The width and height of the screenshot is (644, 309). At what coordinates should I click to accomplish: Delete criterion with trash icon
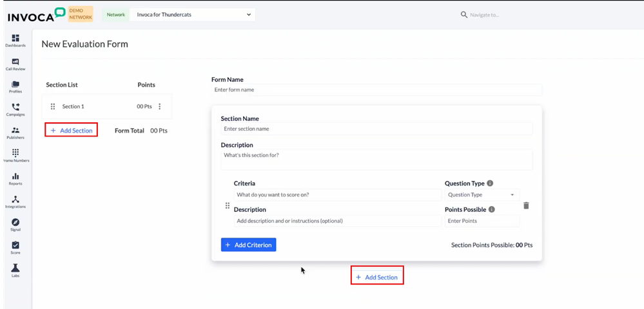pos(526,205)
